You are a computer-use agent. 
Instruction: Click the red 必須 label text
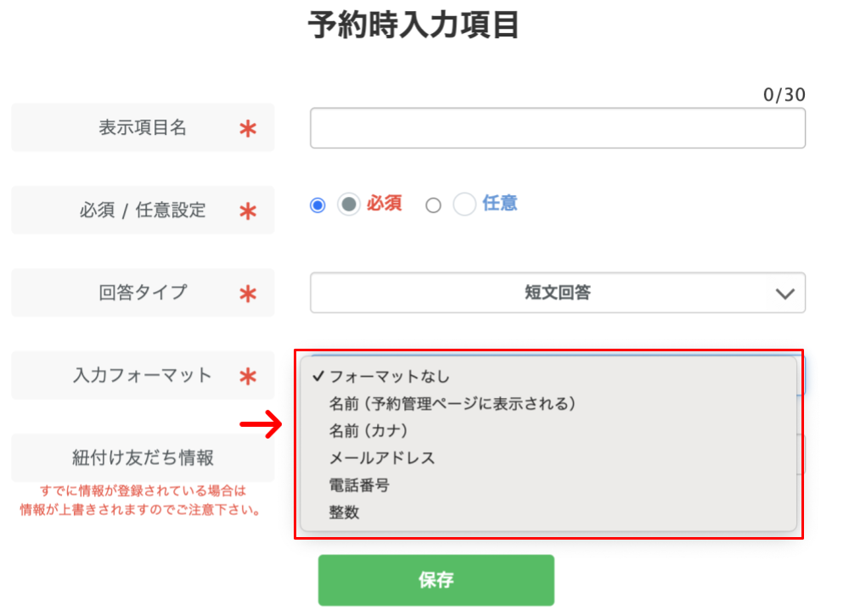[x=385, y=203]
